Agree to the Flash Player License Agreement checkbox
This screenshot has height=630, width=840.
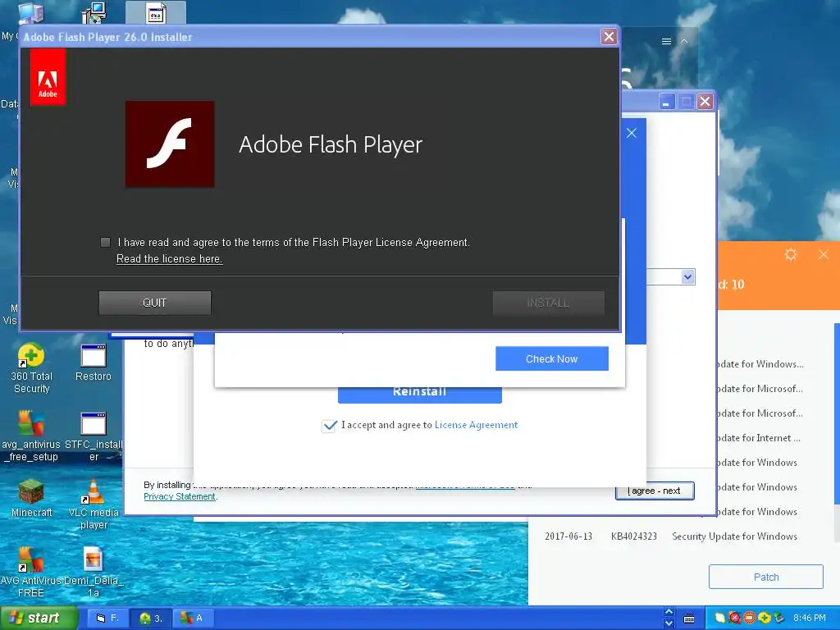coord(106,242)
